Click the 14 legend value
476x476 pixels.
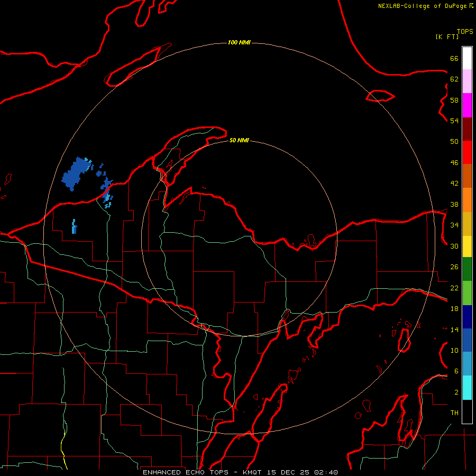tap(454, 329)
